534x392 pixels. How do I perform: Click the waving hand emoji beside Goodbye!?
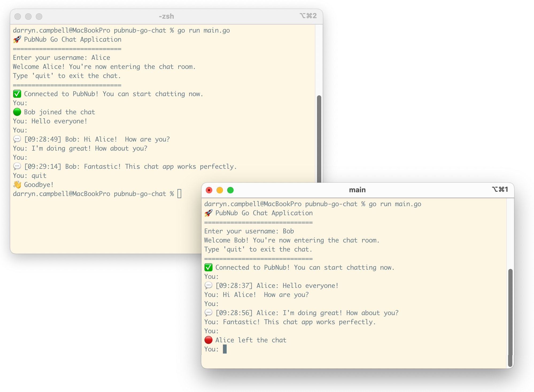17,185
